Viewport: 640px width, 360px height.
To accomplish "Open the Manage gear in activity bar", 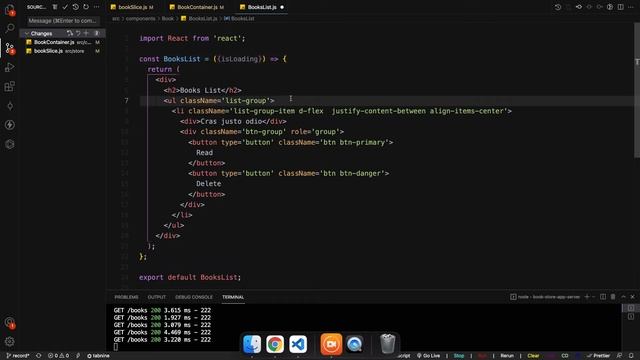I will pyautogui.click(x=9, y=341).
